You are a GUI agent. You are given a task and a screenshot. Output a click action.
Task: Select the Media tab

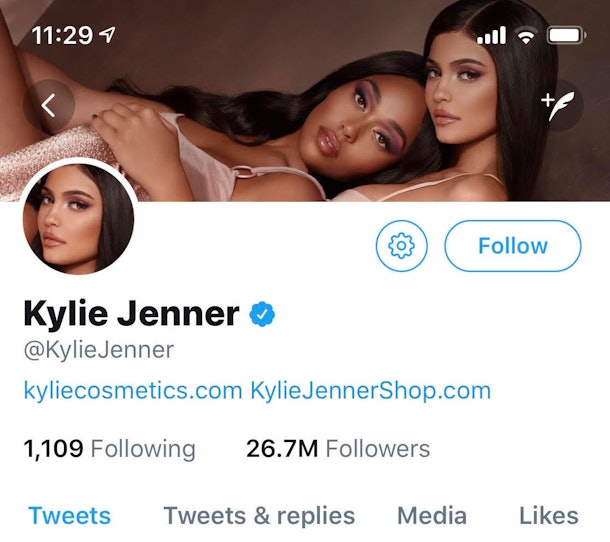[x=432, y=516]
